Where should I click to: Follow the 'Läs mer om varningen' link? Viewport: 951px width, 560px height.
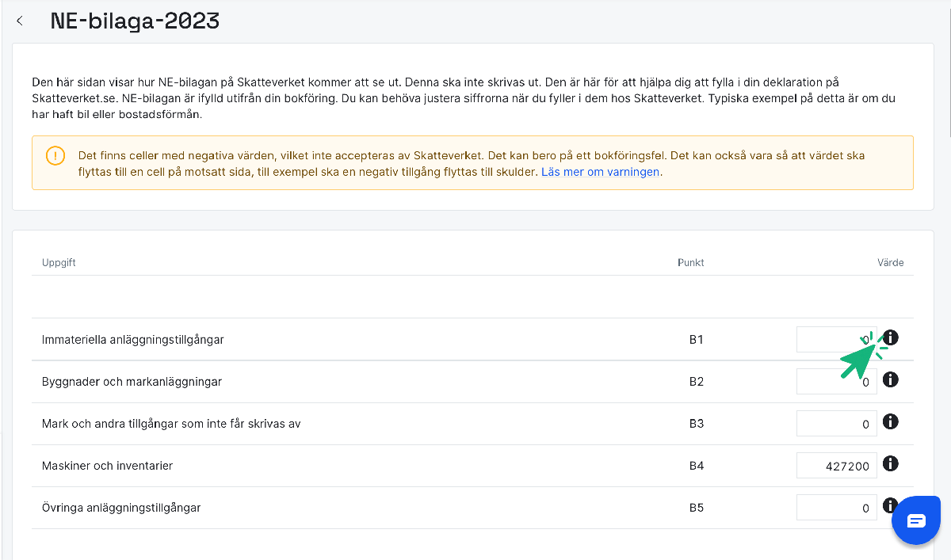tap(601, 172)
